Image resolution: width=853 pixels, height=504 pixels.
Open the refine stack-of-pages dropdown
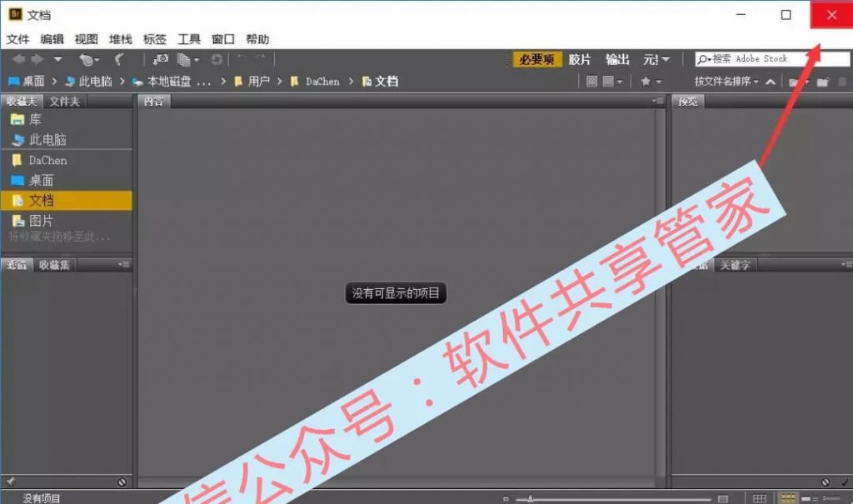click(188, 59)
